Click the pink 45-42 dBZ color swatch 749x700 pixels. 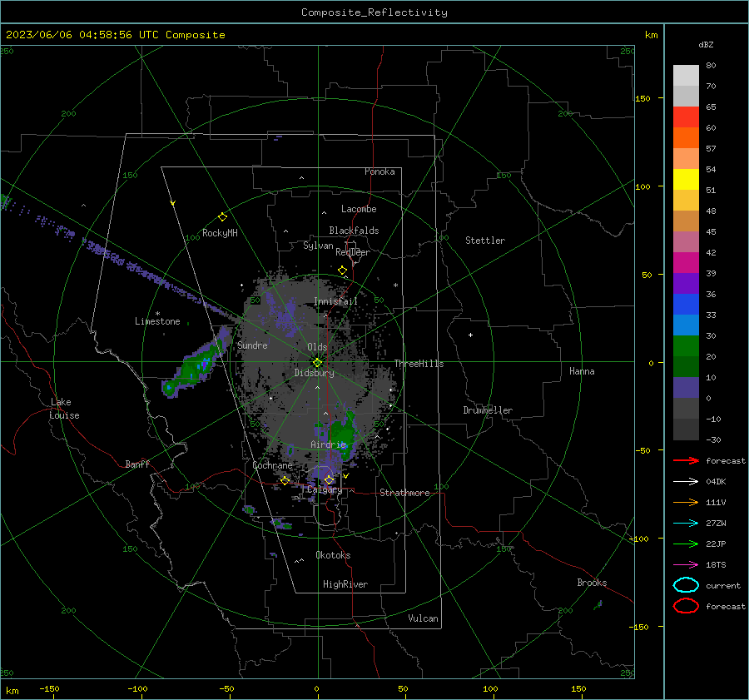point(686,241)
